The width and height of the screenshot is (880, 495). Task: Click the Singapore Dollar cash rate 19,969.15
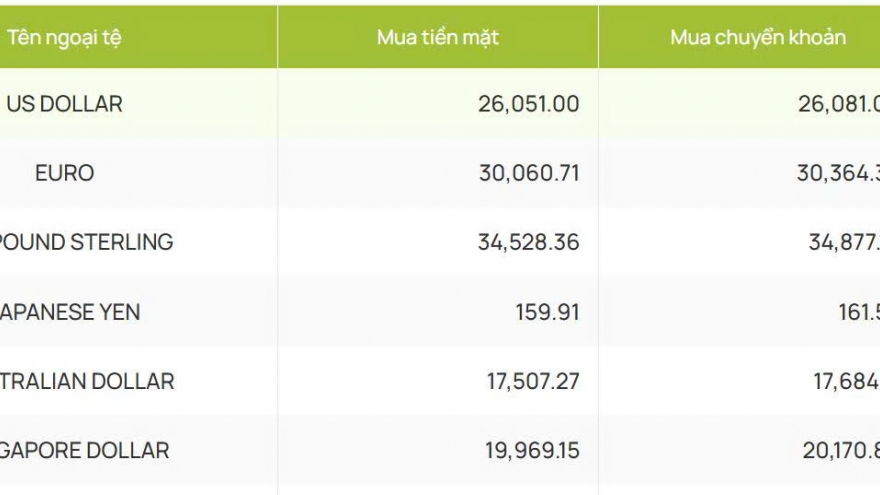[x=530, y=450]
